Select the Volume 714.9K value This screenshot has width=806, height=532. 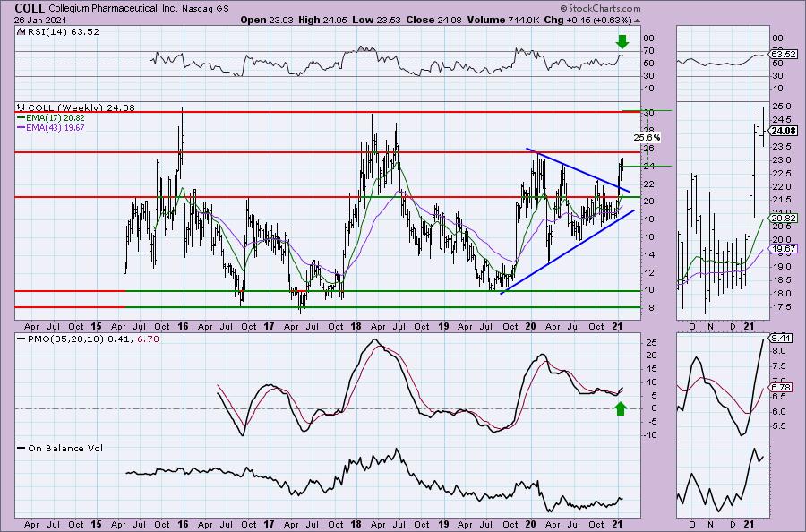tap(502, 20)
